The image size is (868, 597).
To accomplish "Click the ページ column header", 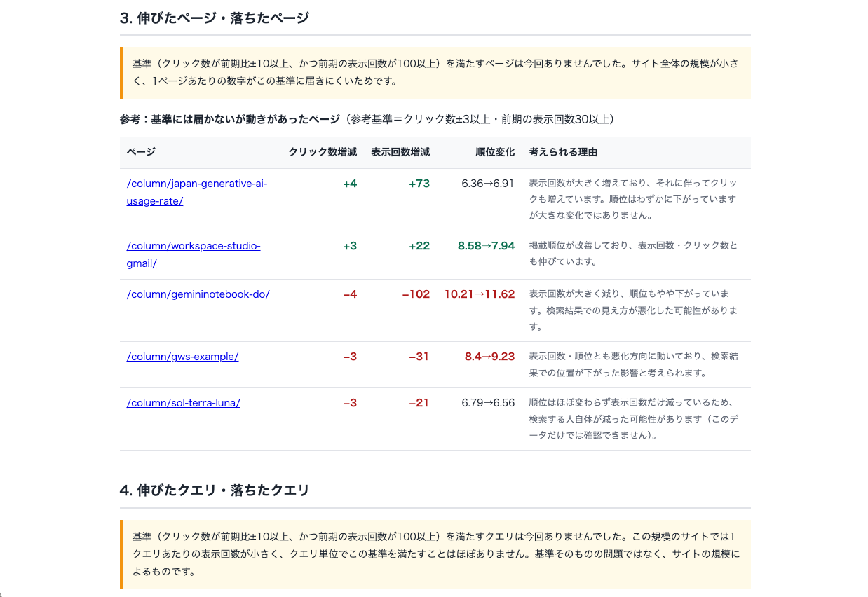I will coord(141,152).
